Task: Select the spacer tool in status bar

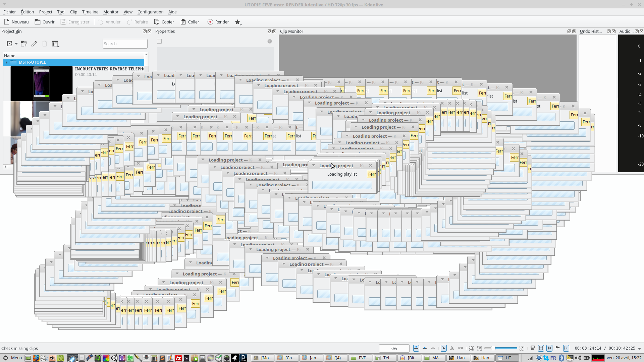Action: (461, 348)
